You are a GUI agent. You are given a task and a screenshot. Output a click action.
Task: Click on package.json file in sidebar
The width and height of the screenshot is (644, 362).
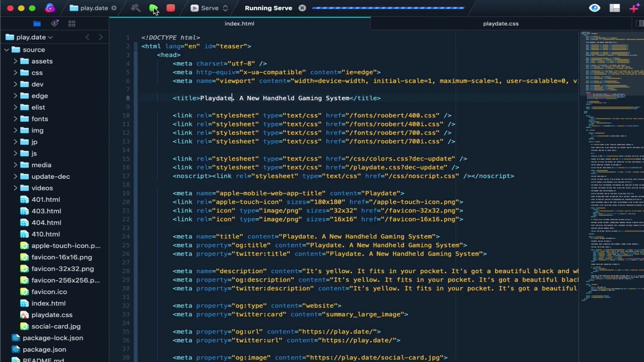tap(44, 349)
